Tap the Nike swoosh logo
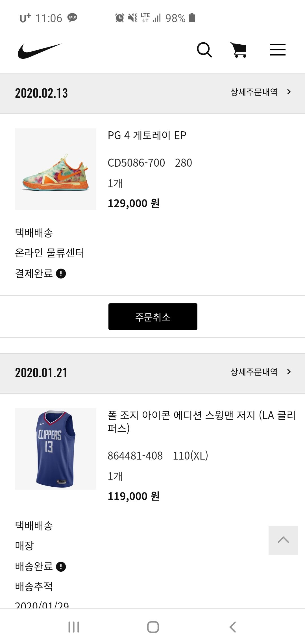This screenshot has height=644, width=305. (40, 51)
